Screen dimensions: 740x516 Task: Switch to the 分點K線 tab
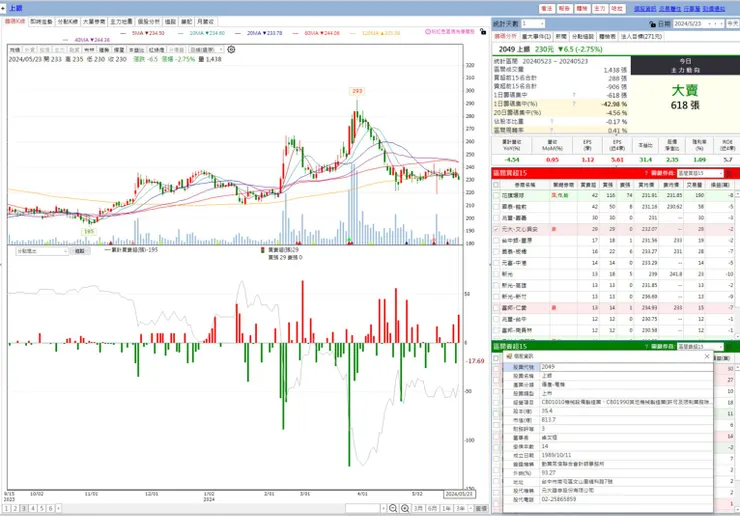point(67,22)
